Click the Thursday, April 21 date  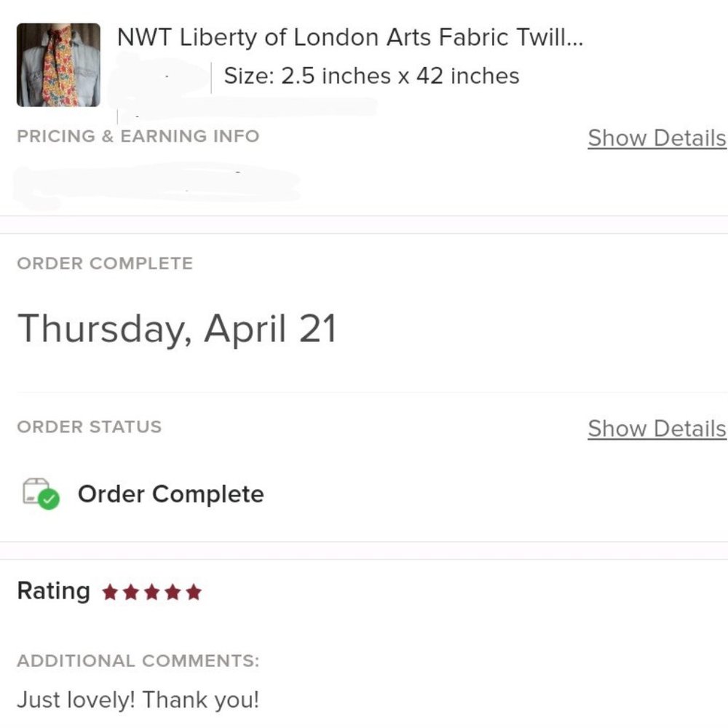pyautogui.click(x=177, y=328)
